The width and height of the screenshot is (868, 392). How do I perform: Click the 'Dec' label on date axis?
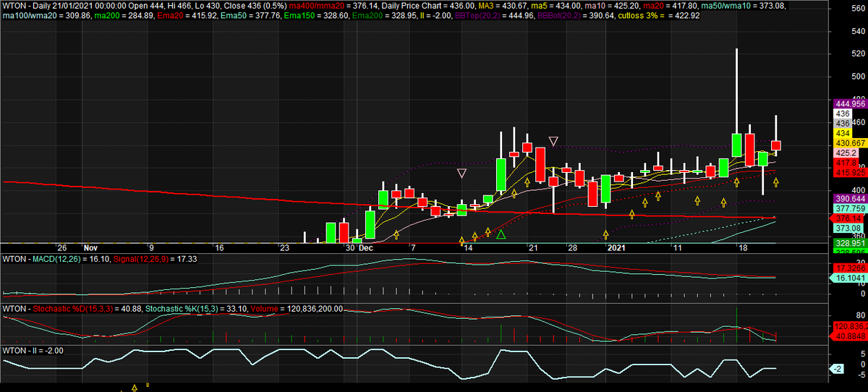pos(365,247)
